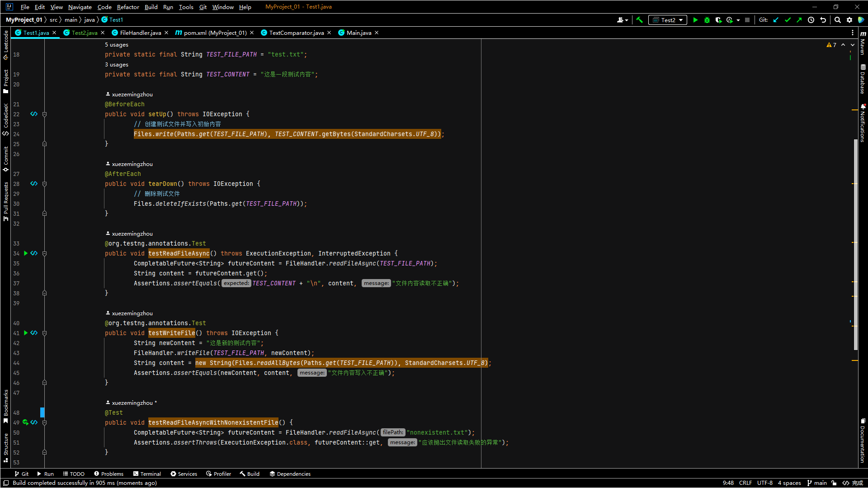
Task: Toggle the Project tool window
Action: pos(6,82)
